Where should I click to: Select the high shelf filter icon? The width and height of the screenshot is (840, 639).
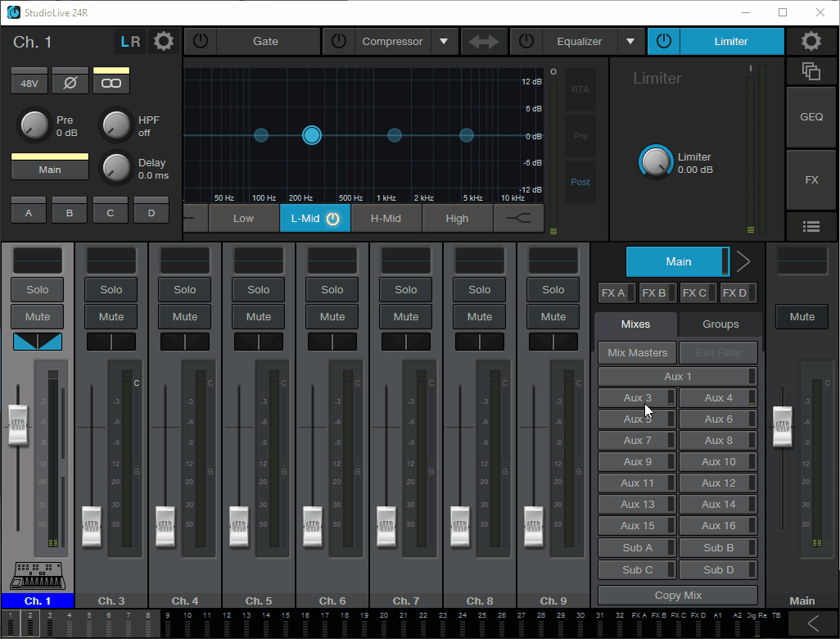pyautogui.click(x=518, y=218)
